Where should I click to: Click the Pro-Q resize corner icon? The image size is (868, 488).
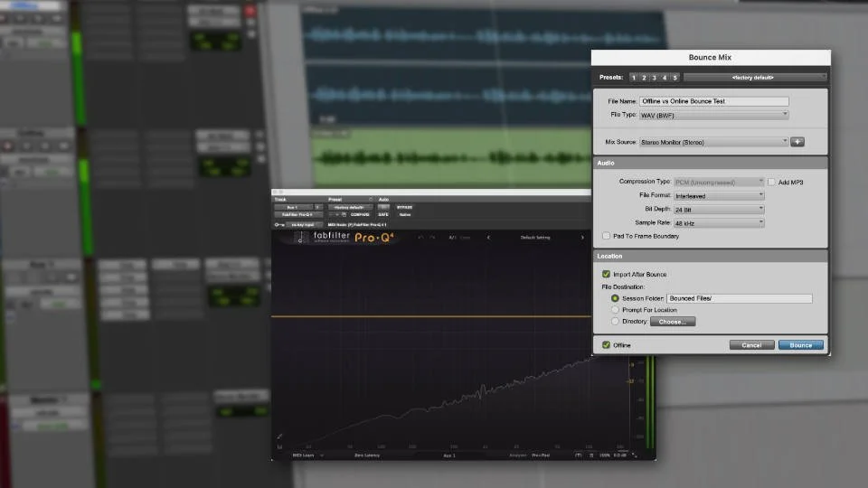click(x=635, y=455)
